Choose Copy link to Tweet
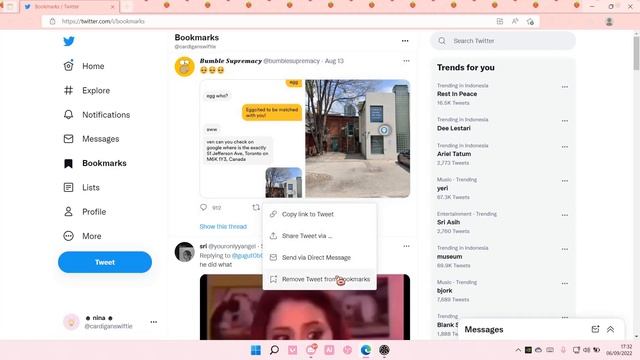Viewport: 640px width, 360px height. click(x=319, y=214)
